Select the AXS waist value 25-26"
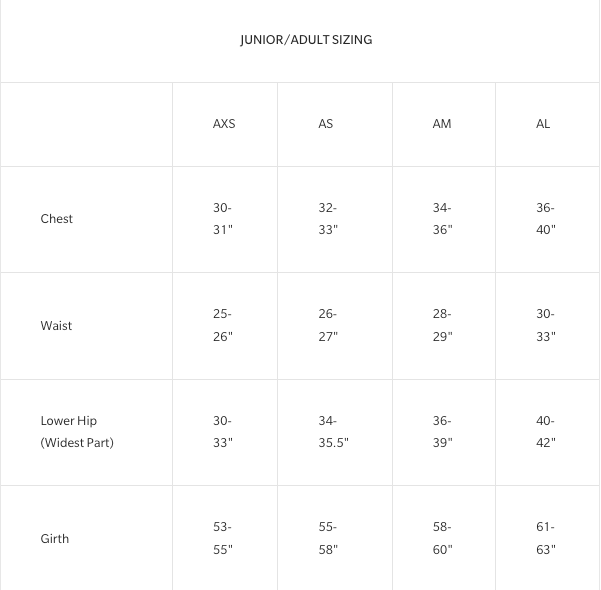The height and width of the screenshot is (590, 601). tap(222, 325)
